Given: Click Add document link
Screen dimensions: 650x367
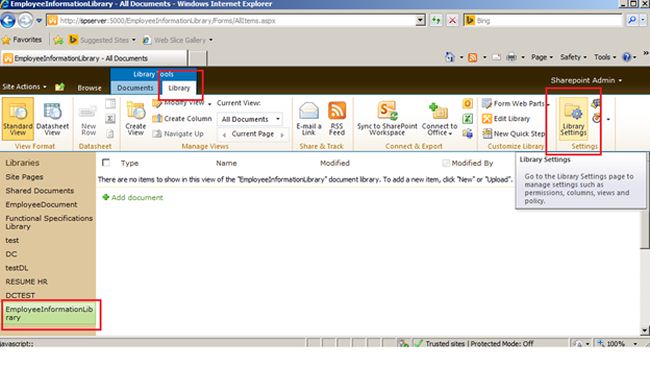Looking at the screenshot, I should point(133,197).
